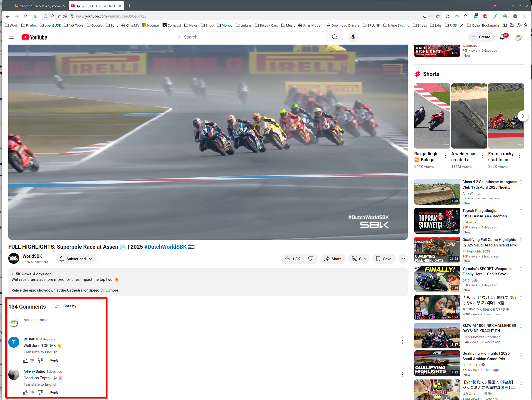532x400 pixels.
Task: Like the video with thumbs up
Action: click(293, 259)
